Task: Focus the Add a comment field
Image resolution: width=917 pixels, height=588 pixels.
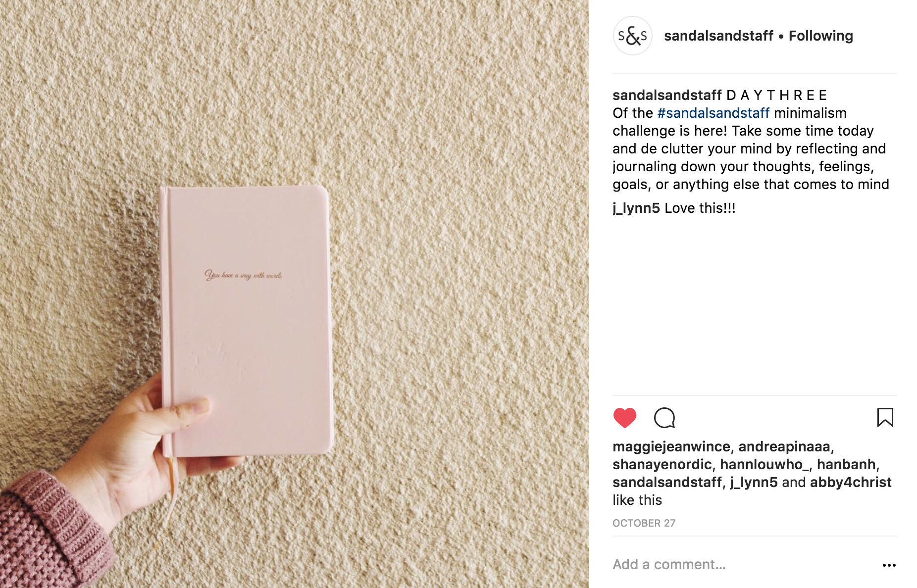Action: [743, 564]
